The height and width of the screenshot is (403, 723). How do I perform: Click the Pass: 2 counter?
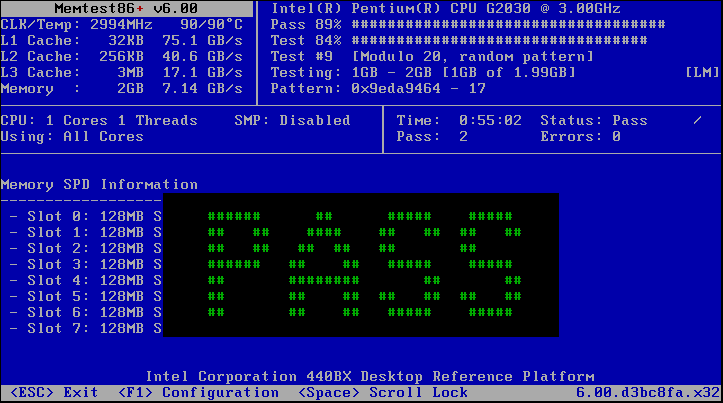pos(432,136)
